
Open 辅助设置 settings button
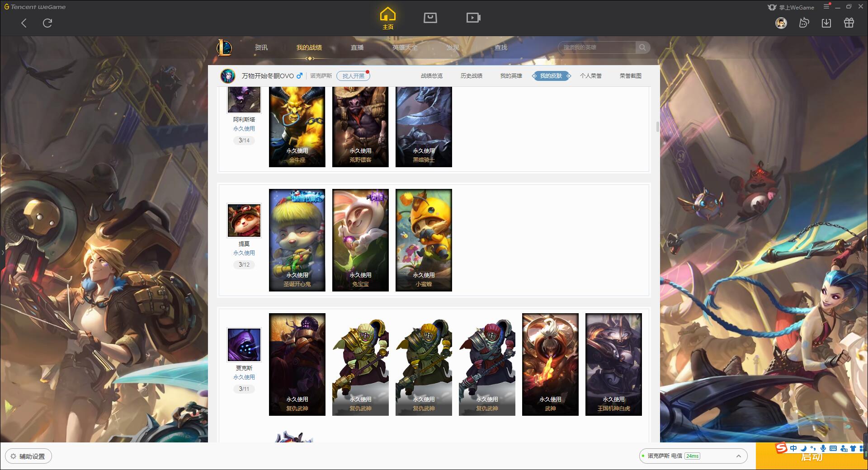[28, 456]
